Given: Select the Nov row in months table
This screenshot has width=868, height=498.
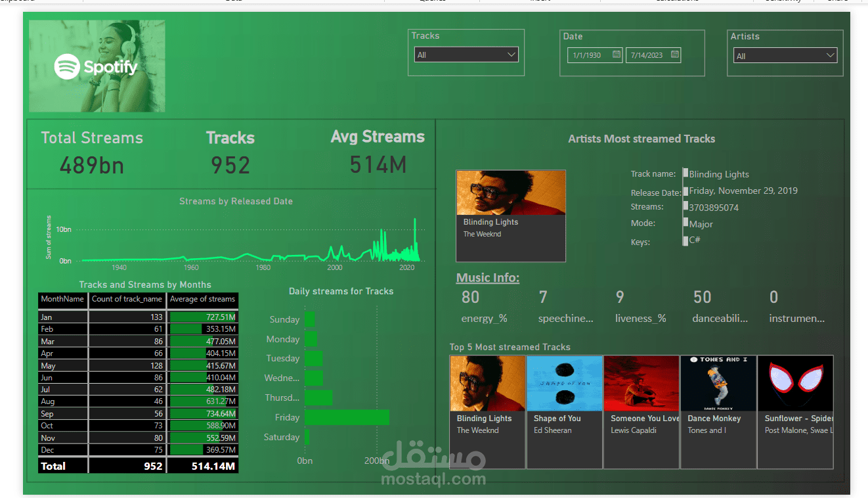Looking at the screenshot, I should (138, 438).
